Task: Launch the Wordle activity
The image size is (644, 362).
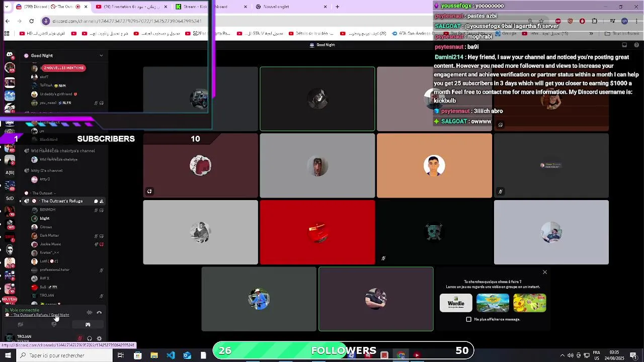Action: pyautogui.click(x=456, y=303)
